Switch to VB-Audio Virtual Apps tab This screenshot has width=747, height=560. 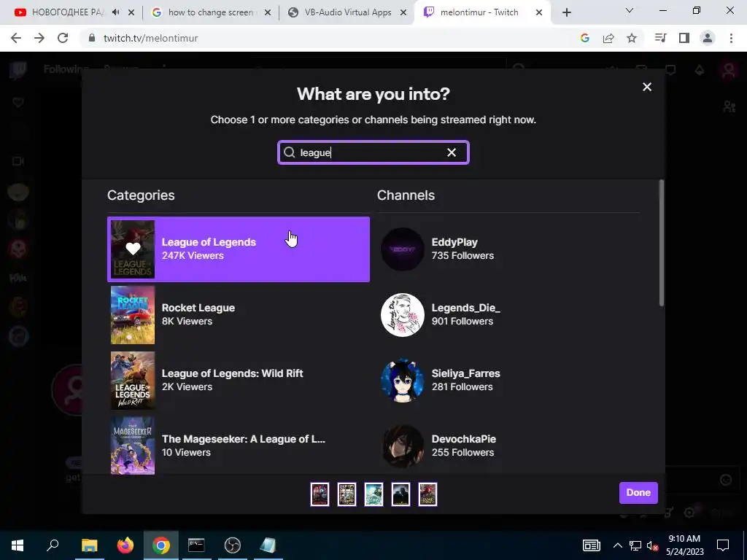point(348,12)
